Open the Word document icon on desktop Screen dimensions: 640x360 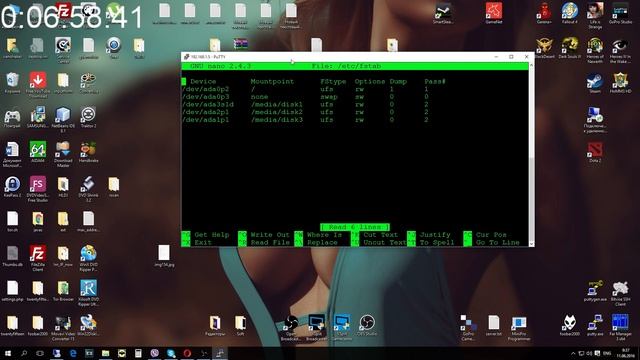12,153
